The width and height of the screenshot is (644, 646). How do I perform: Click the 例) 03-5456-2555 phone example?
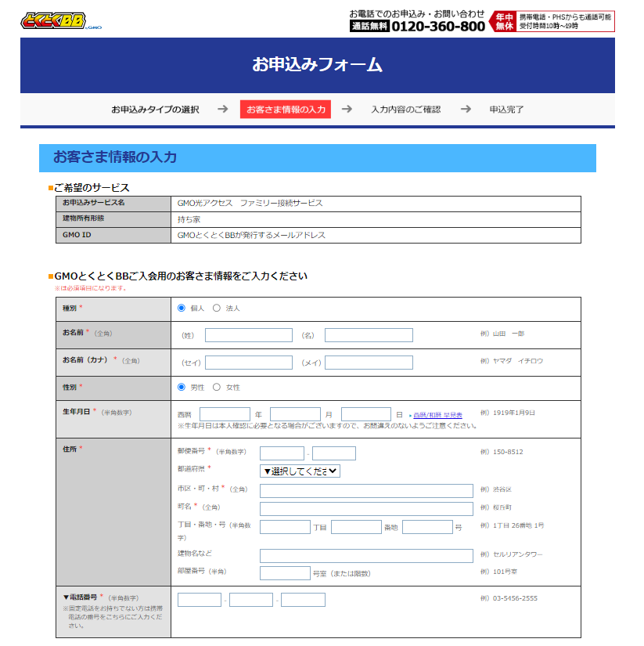tap(509, 598)
